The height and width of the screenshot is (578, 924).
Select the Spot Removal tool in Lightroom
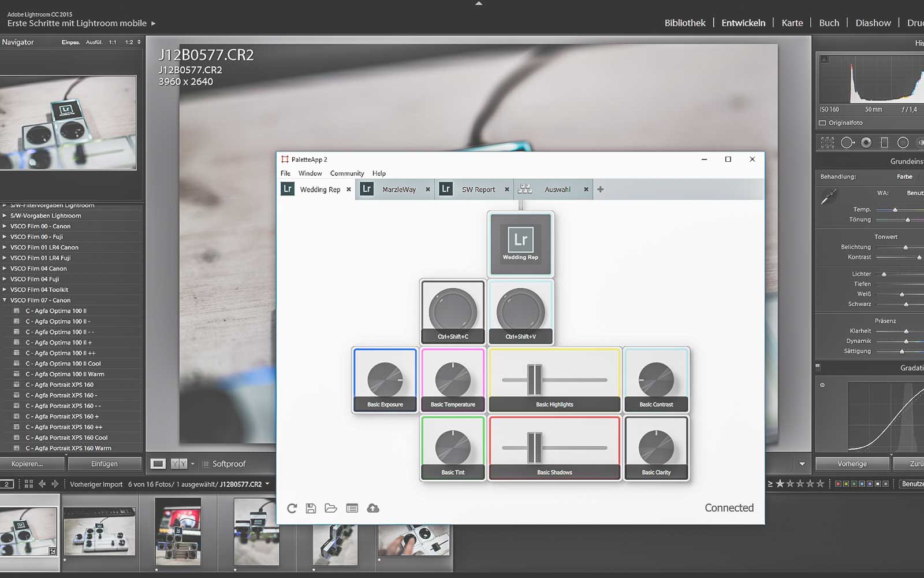click(847, 142)
